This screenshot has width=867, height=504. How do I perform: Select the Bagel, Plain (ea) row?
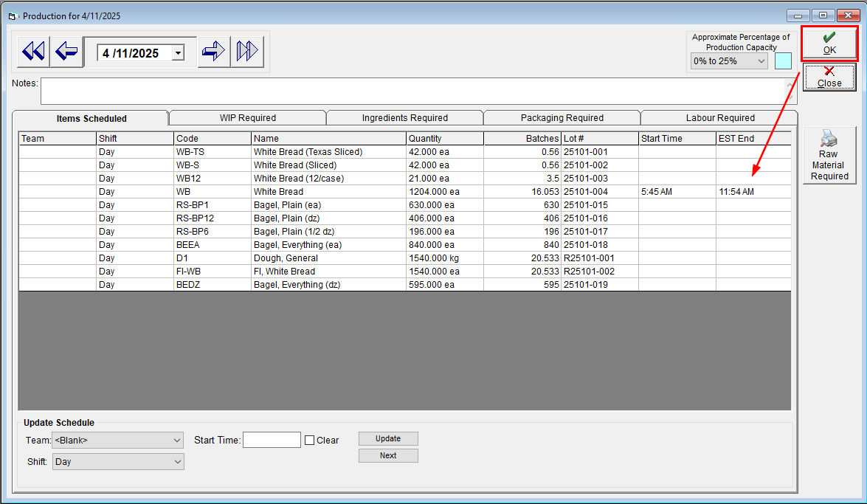tap(405, 204)
